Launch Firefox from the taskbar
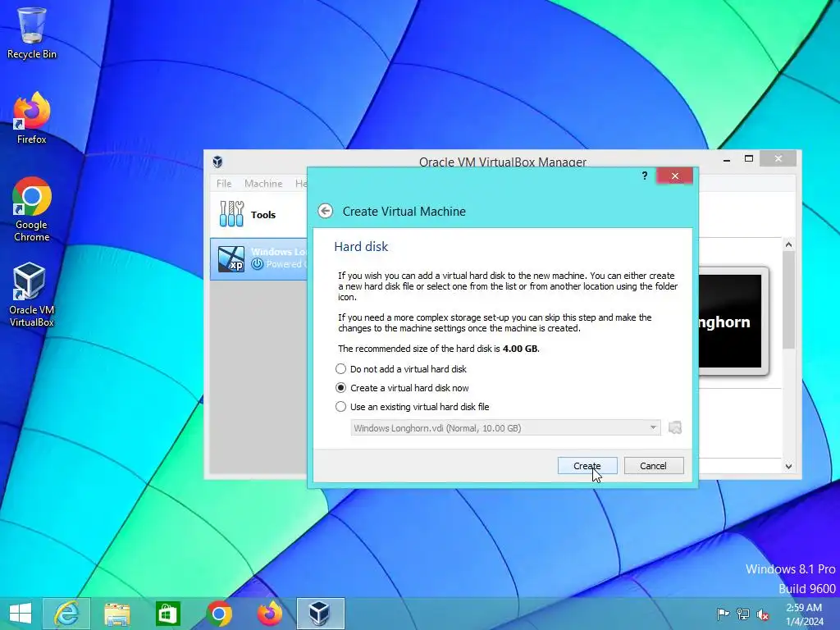Viewport: 840px width, 630px height. [269, 614]
